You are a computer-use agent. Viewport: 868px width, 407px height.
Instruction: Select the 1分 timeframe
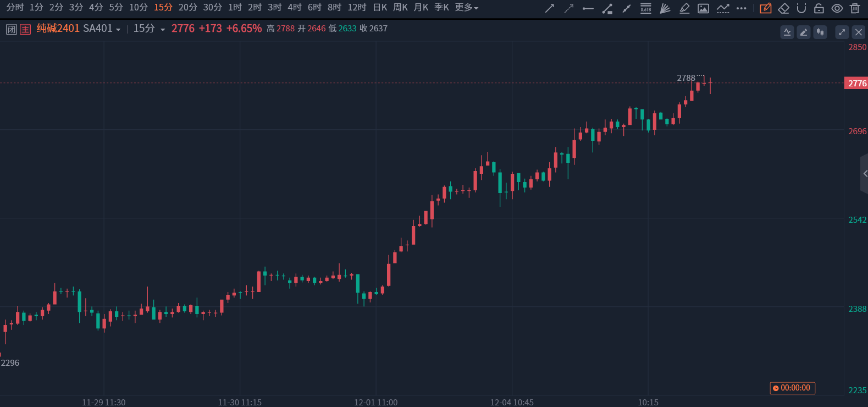click(x=36, y=8)
